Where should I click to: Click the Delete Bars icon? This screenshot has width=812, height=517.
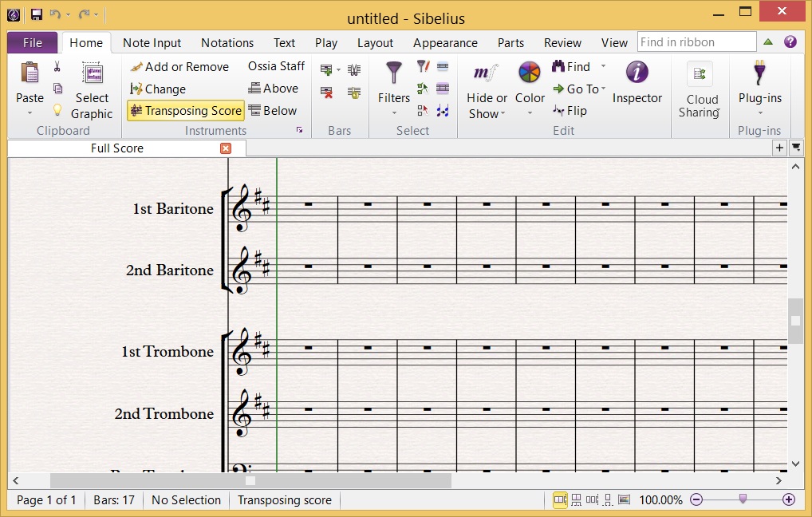click(325, 92)
